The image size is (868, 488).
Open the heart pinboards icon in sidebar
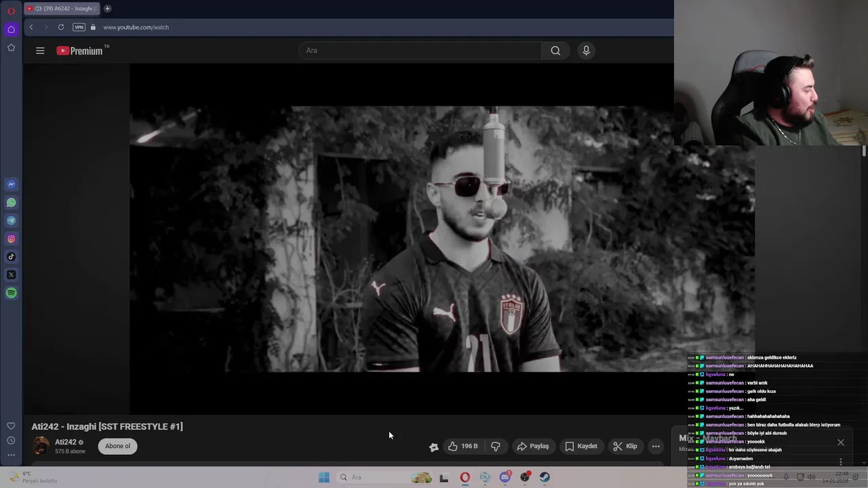(11, 426)
